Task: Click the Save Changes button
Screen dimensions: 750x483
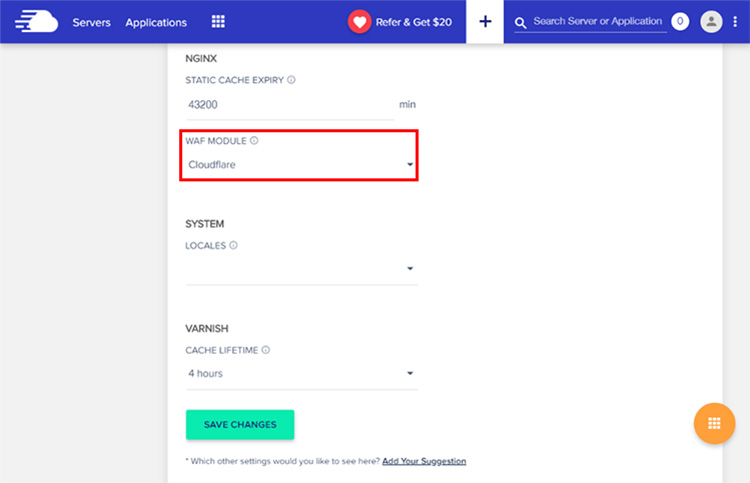Action: coord(240,425)
